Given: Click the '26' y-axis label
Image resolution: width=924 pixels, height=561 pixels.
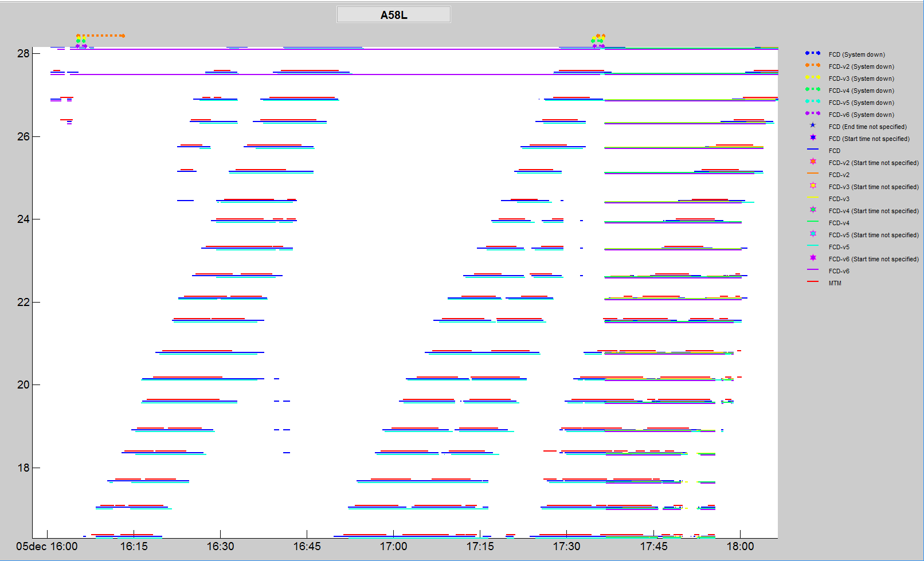Looking at the screenshot, I should tap(23, 136).
